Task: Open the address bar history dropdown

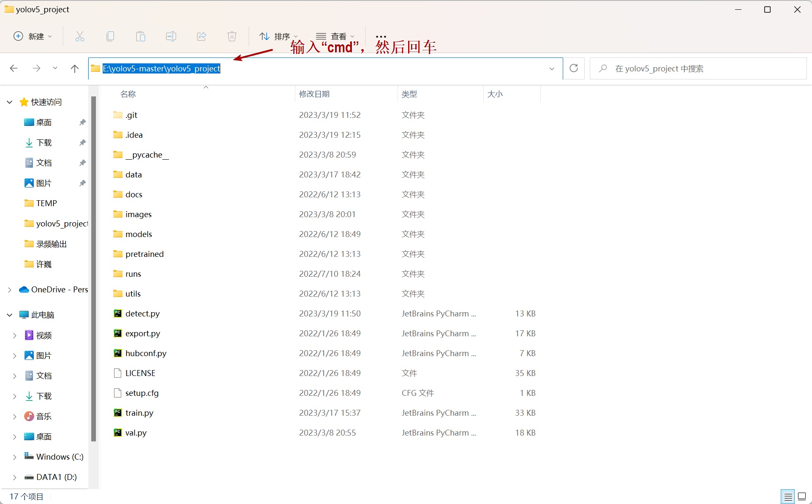Action: point(552,69)
